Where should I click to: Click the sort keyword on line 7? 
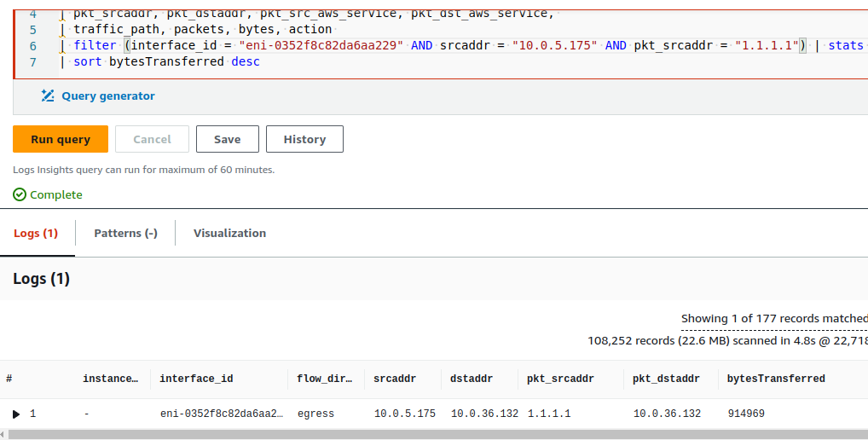[88, 61]
